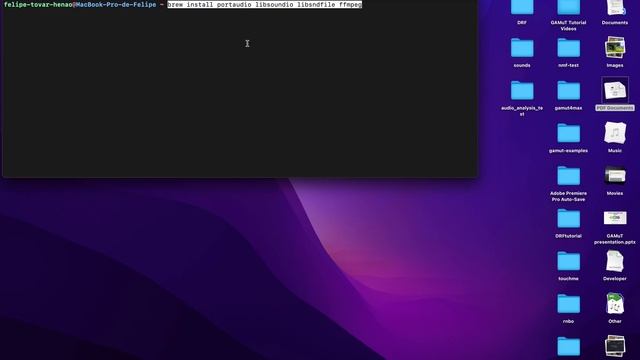Click the PDF Documents stack
This screenshot has width=640, height=360.
[615, 90]
